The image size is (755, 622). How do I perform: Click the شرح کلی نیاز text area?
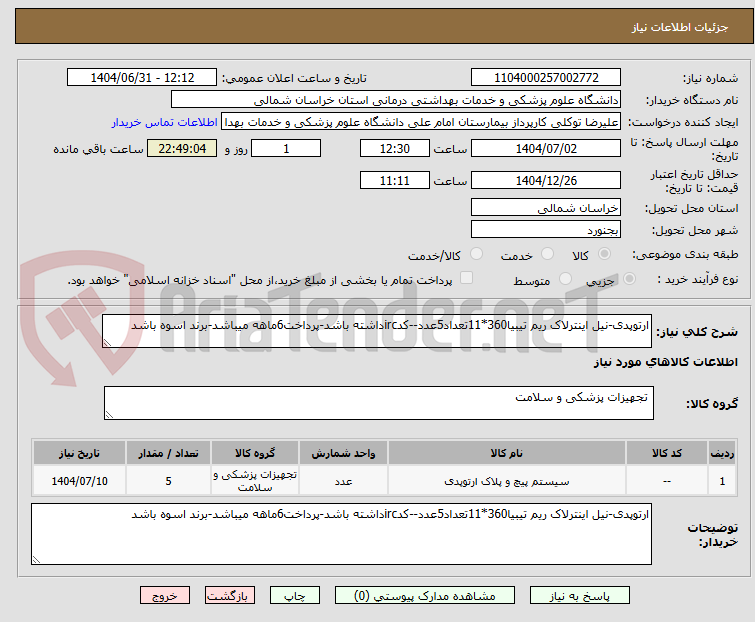pos(377,331)
